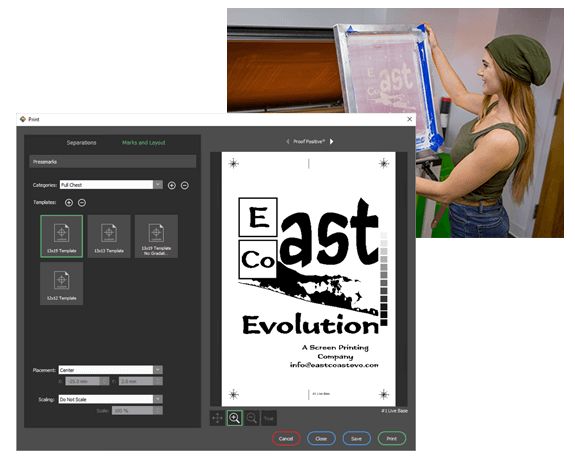Click the Scale percent input field

133,410
